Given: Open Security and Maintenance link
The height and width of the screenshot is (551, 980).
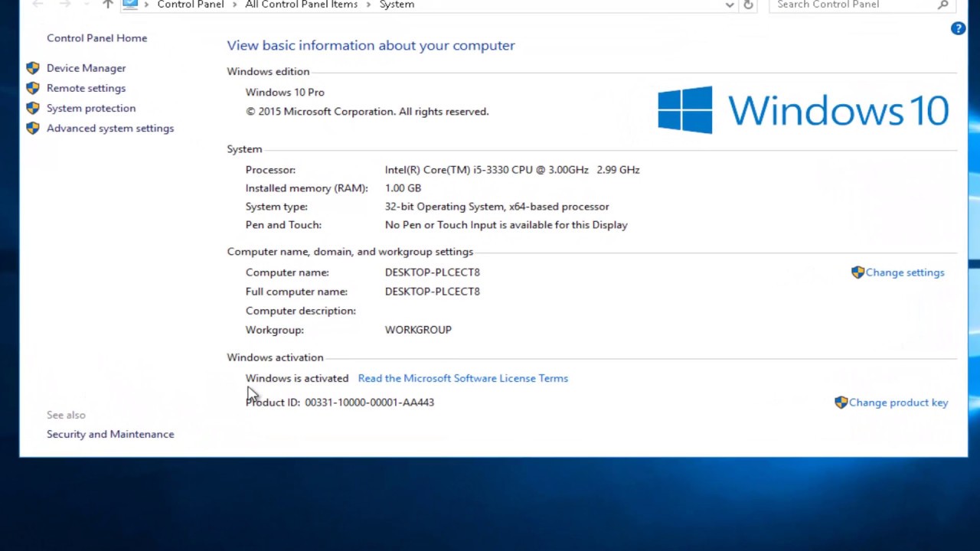Looking at the screenshot, I should [110, 434].
